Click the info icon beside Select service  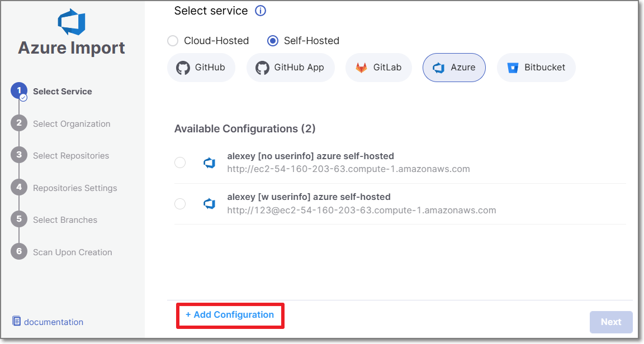[260, 11]
